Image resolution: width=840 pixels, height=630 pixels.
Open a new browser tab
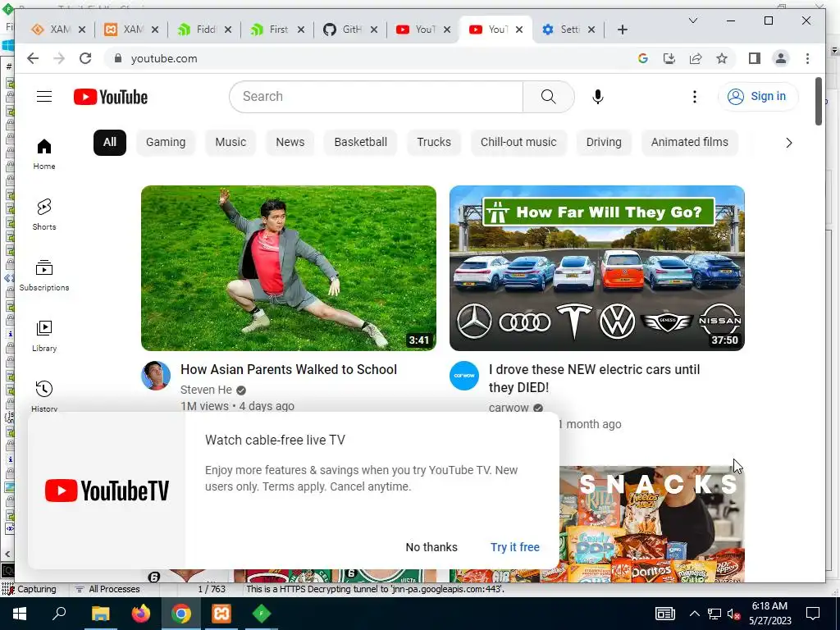pyautogui.click(x=622, y=30)
